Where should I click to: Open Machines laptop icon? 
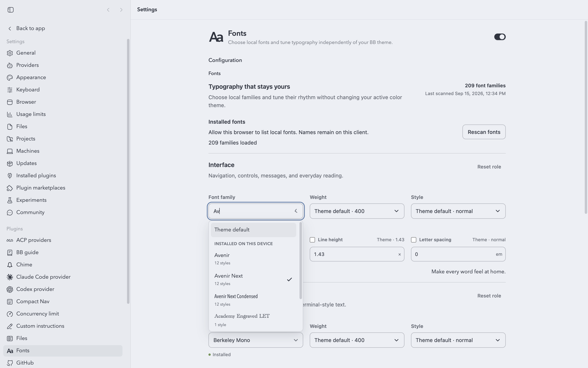(x=10, y=151)
